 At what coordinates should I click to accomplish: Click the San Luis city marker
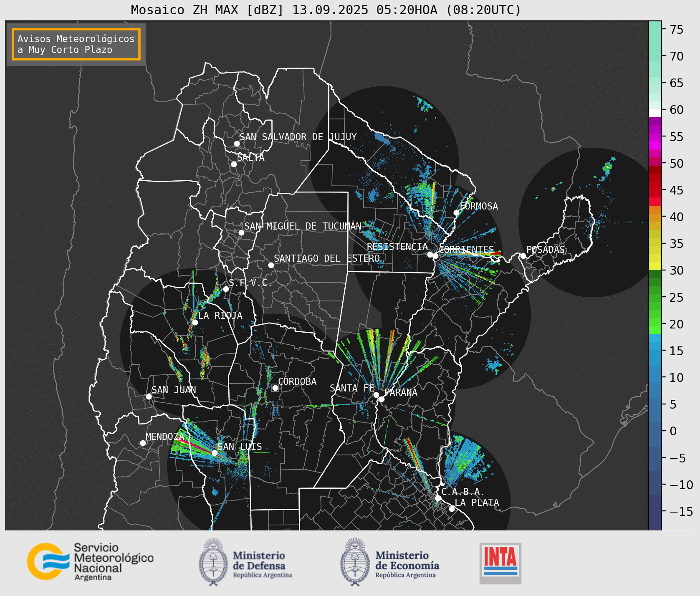click(x=215, y=453)
